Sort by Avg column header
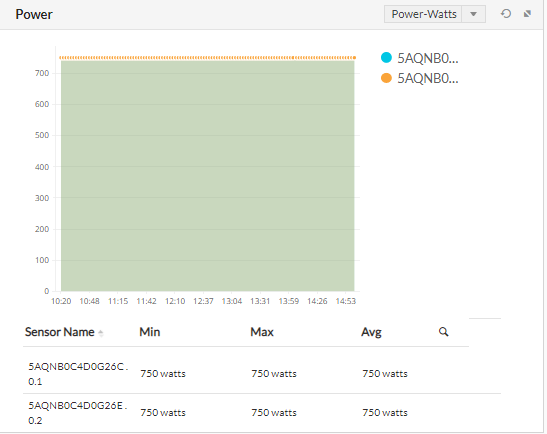This screenshot has height=434, width=547. point(371,332)
